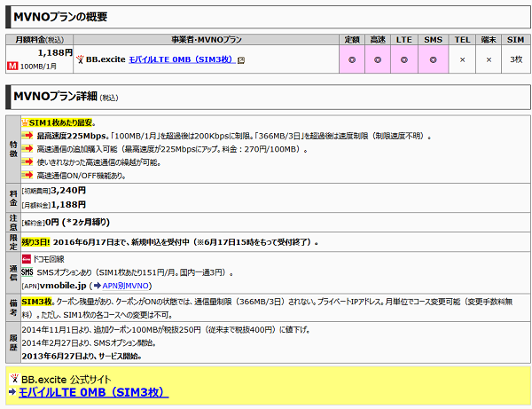Click the LTE column header
Viewport: 532px width, 409px height.
(404, 39)
